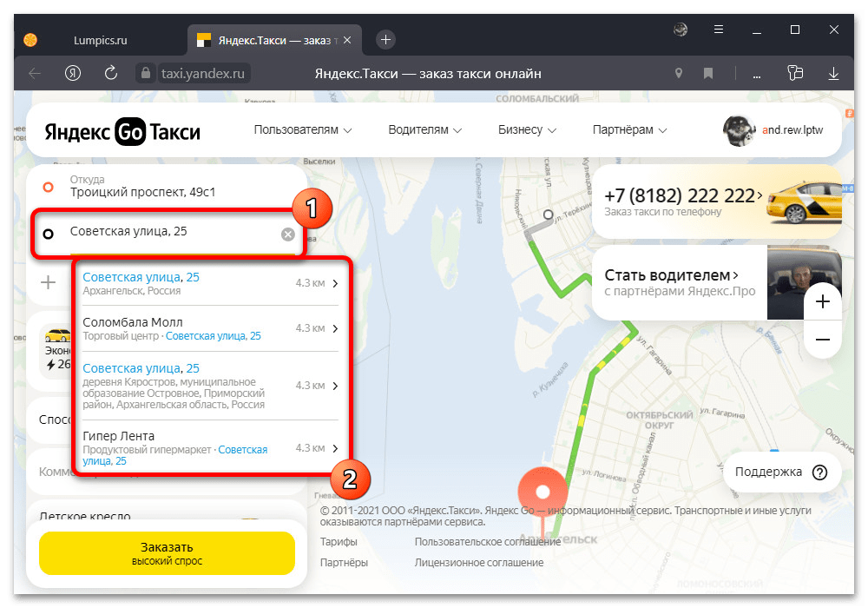
Task: Switch to the Lumpics.ru tab
Action: click(x=100, y=41)
